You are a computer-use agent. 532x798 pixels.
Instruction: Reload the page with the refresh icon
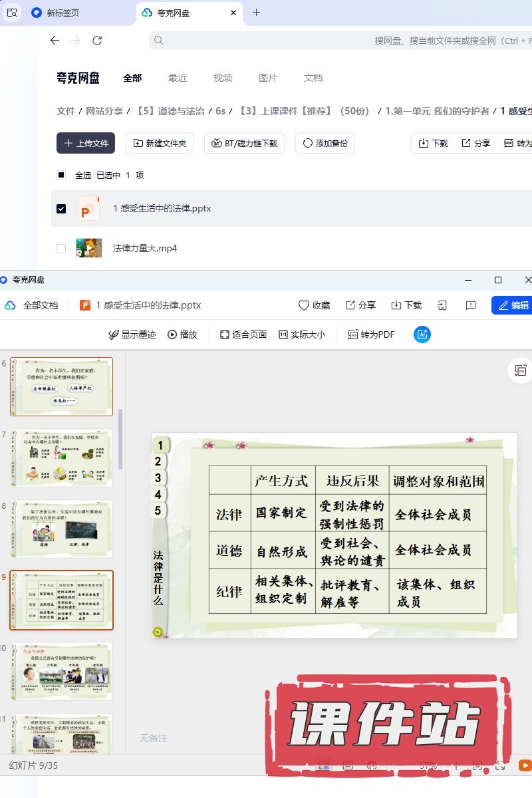(97, 41)
